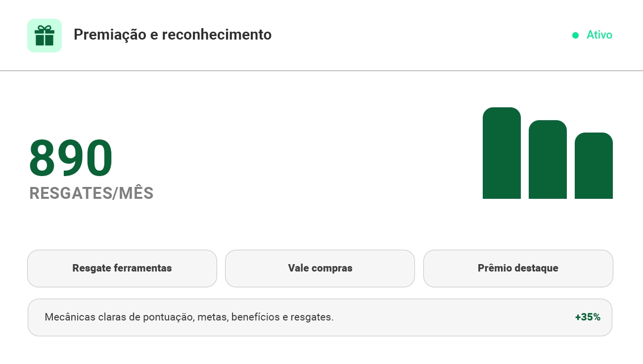
Task: Click the RESGATES/MÊS caption
Action: coord(92,193)
